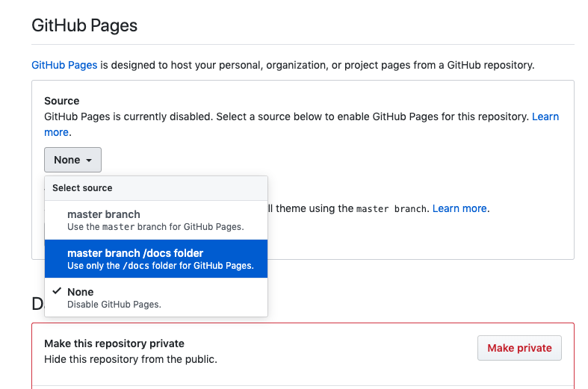Click 'Make this repository private' title
This screenshot has height=389, width=588.
coord(114,343)
